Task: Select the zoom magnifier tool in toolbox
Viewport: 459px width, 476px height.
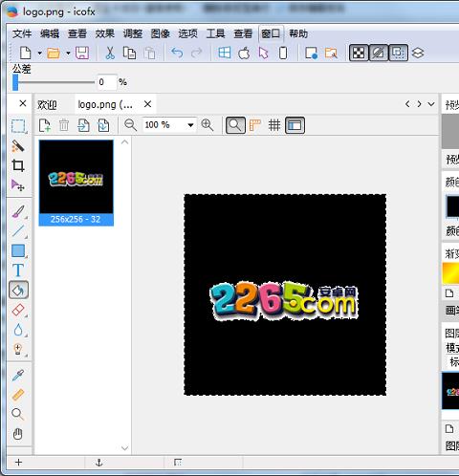Action: click(x=17, y=414)
